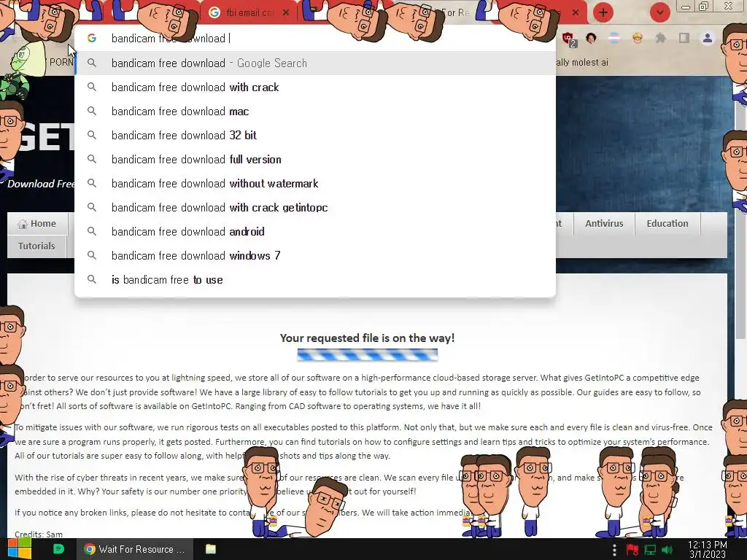The height and width of the screenshot is (560, 747).
Task: Choose suggestion 'bandicam free download with crack'
Action: [x=315, y=87]
